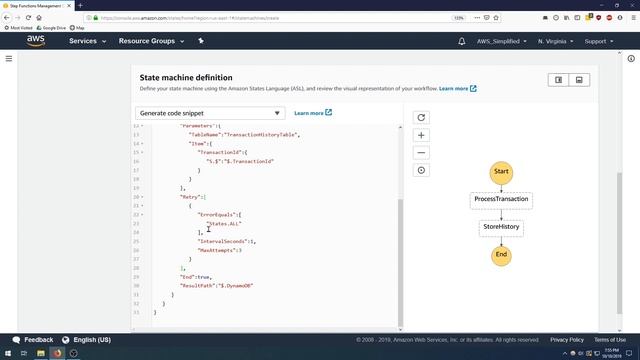Click the "ResultPath" line in editor

(x=216, y=286)
